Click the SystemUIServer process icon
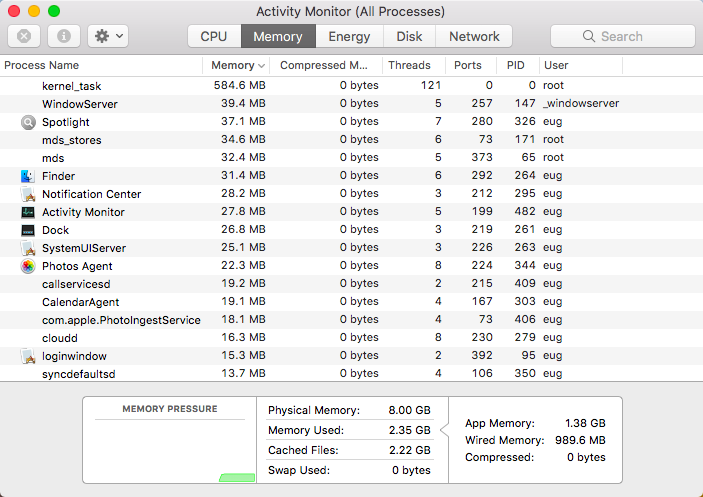Viewport: 703px width, 497px height. (28, 248)
